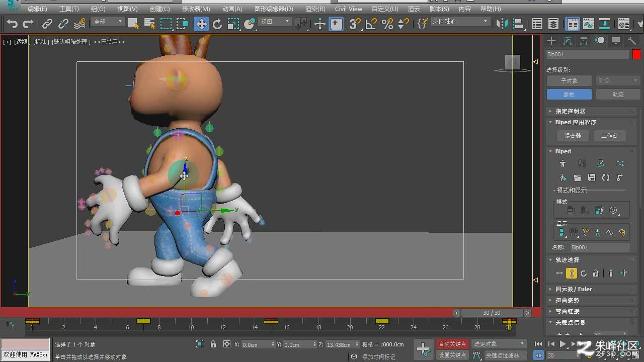The image size is (644, 362).
Task: Expand the 弯曲链接 rollout
Action: pyautogui.click(x=592, y=311)
